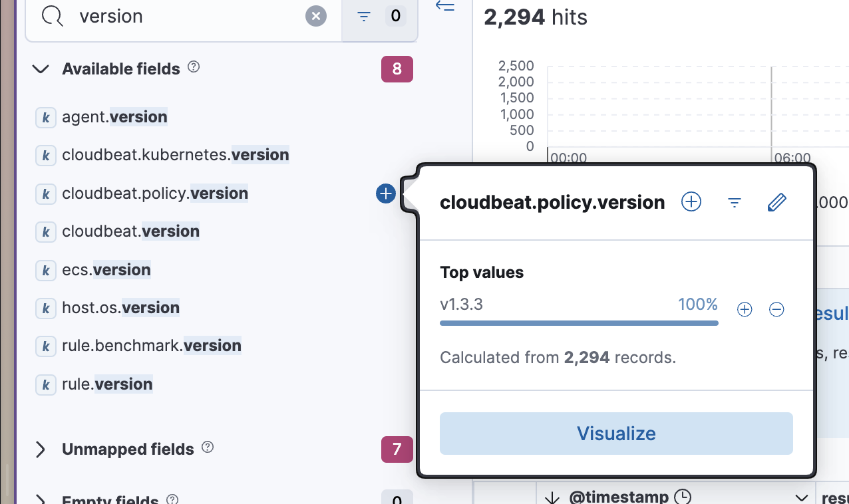Collapse the sidebar with the double-arrow icon

click(444, 7)
